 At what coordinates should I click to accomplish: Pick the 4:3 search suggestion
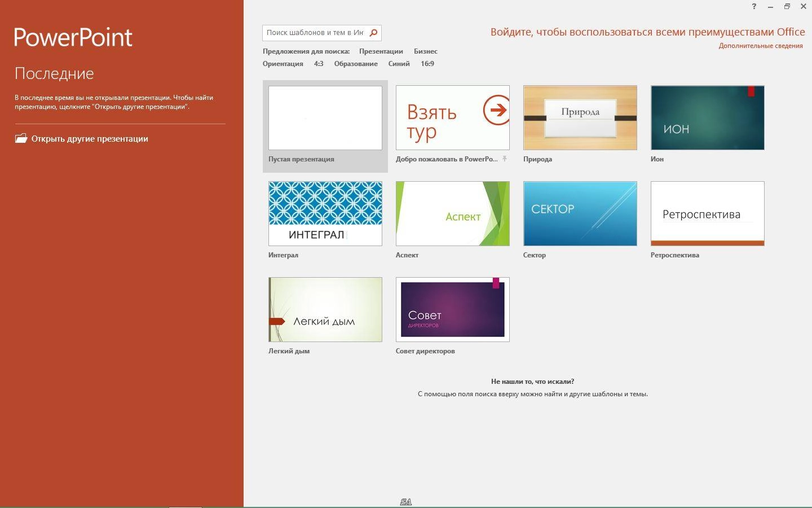(x=319, y=64)
